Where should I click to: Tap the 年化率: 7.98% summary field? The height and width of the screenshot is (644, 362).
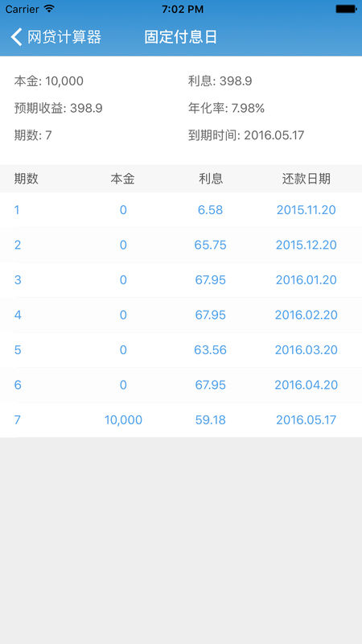pos(226,109)
